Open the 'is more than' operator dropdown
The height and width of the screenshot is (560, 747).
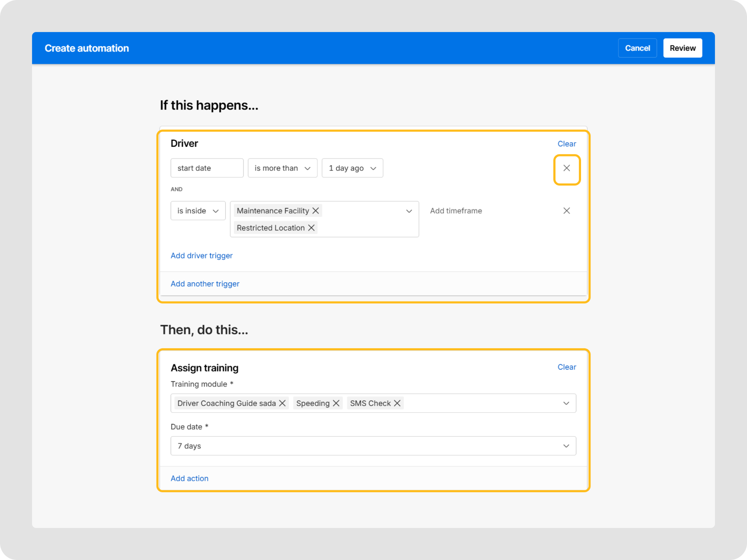(282, 168)
